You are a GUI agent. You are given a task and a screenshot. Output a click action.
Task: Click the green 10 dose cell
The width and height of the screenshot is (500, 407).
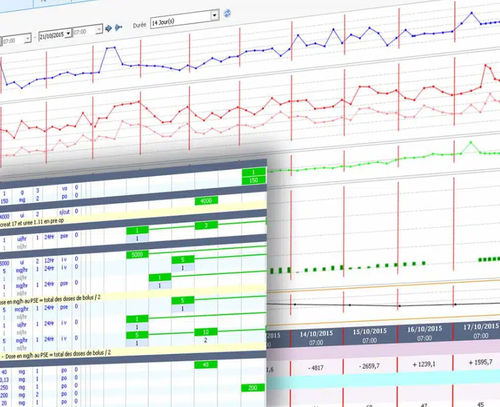point(206,332)
